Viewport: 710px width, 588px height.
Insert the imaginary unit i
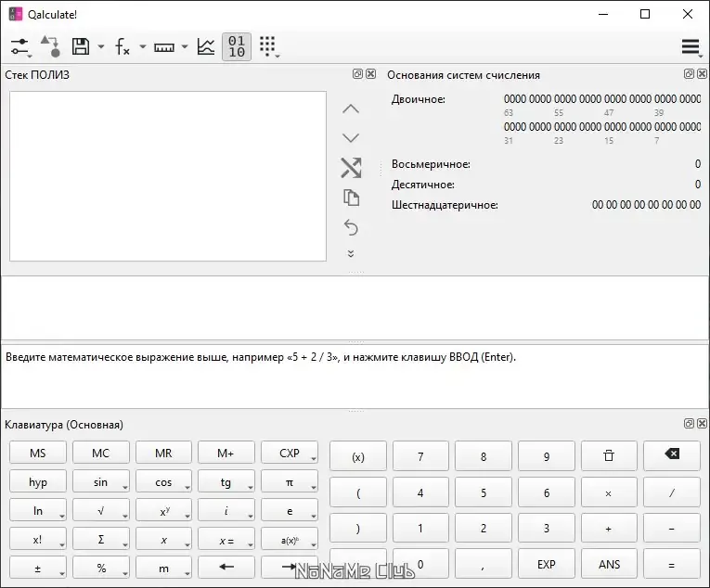click(x=226, y=511)
